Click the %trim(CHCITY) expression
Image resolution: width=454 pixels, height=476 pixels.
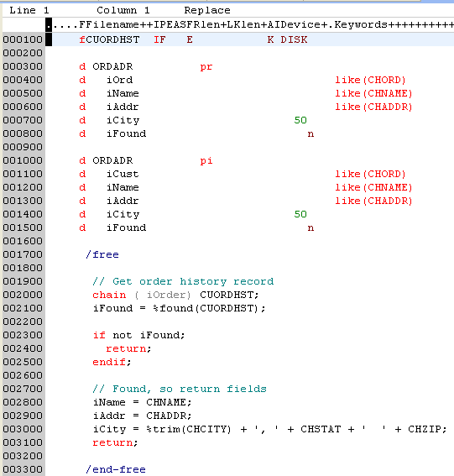point(189,429)
